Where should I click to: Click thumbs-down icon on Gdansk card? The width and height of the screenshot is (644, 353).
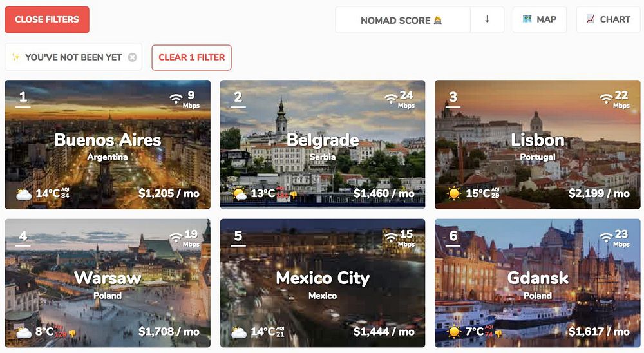click(498, 333)
